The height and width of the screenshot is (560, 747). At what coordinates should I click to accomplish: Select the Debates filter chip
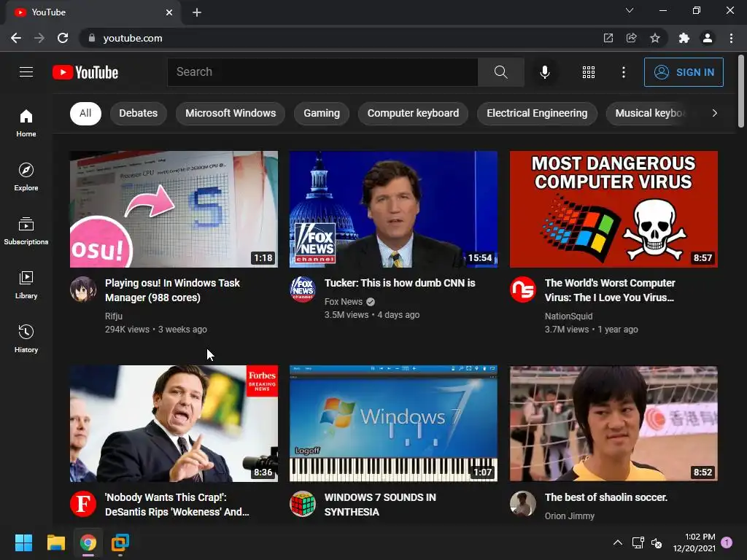pos(138,113)
